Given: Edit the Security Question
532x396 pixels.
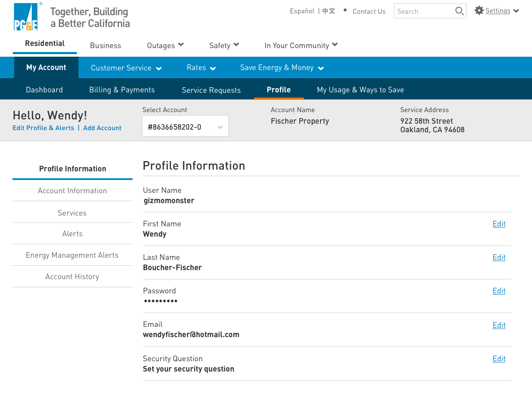Looking at the screenshot, I should [499, 359].
